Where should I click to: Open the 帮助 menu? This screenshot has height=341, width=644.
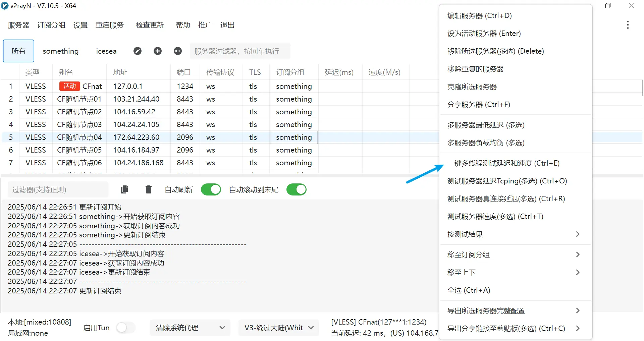[x=183, y=25]
